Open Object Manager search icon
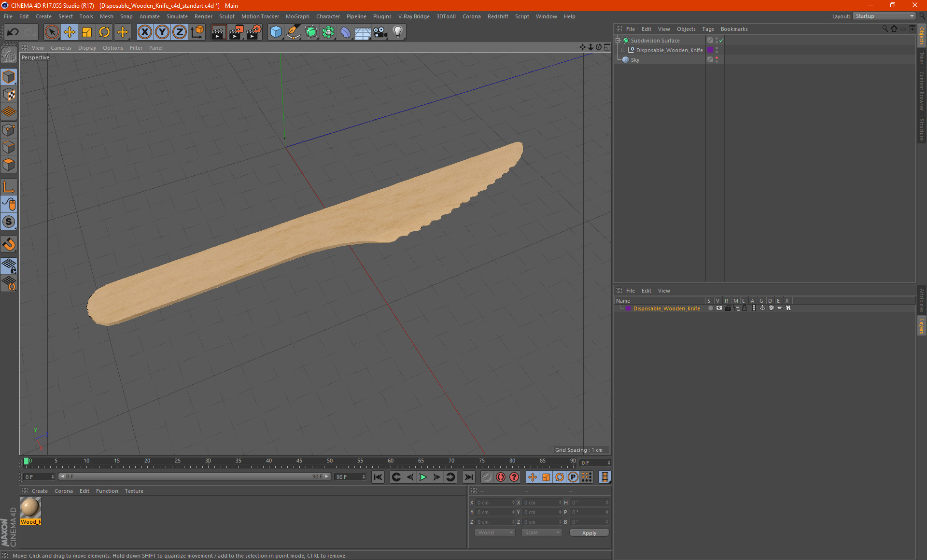Image resolution: width=927 pixels, height=560 pixels. point(885,29)
